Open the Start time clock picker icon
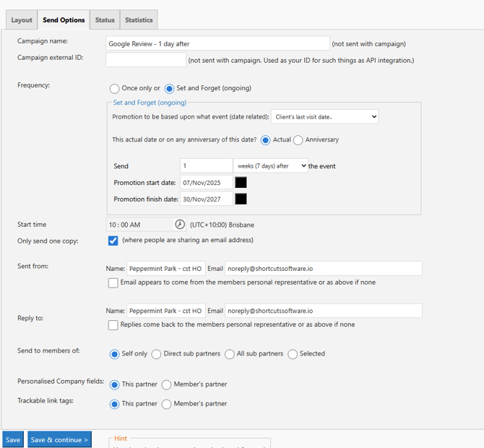The image size is (484, 448). (x=180, y=225)
